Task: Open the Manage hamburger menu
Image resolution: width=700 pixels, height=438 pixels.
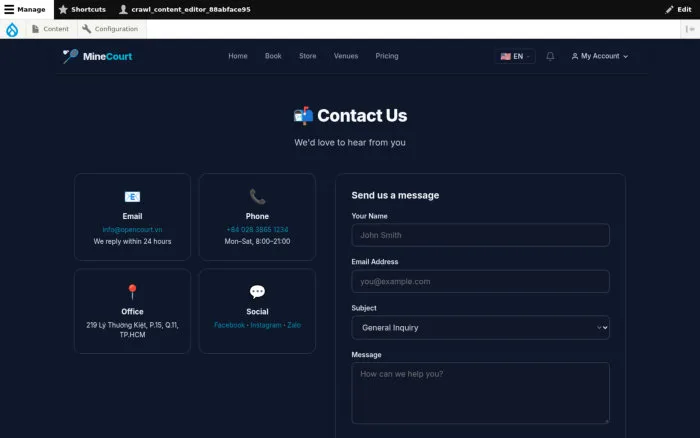Action: [25, 9]
